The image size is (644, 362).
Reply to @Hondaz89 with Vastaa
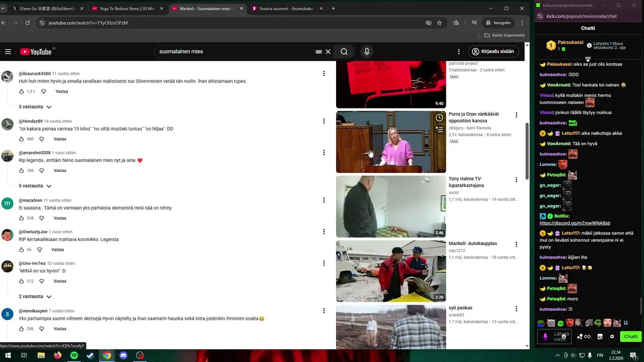(x=60, y=139)
